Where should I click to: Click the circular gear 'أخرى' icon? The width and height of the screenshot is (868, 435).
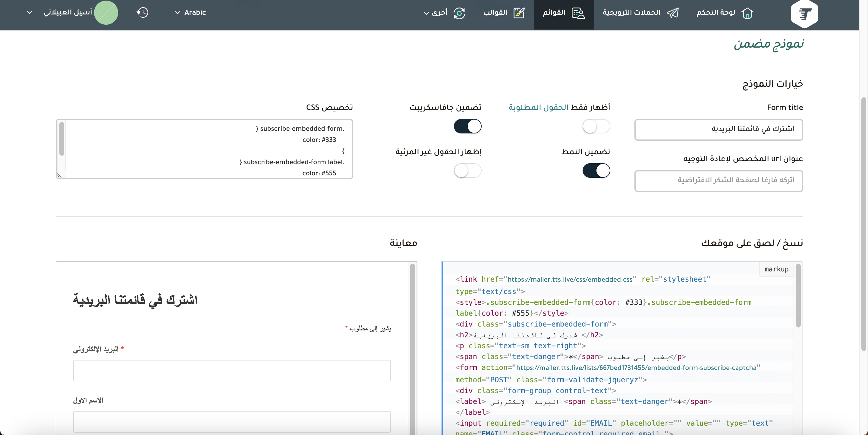459,13
